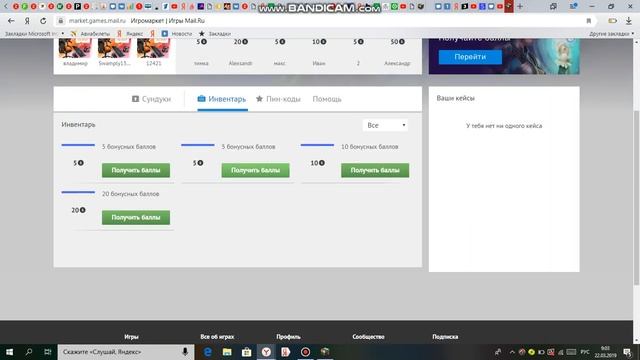Open the Яндекс bookmark
The image size is (640, 360).
pos(130,34)
